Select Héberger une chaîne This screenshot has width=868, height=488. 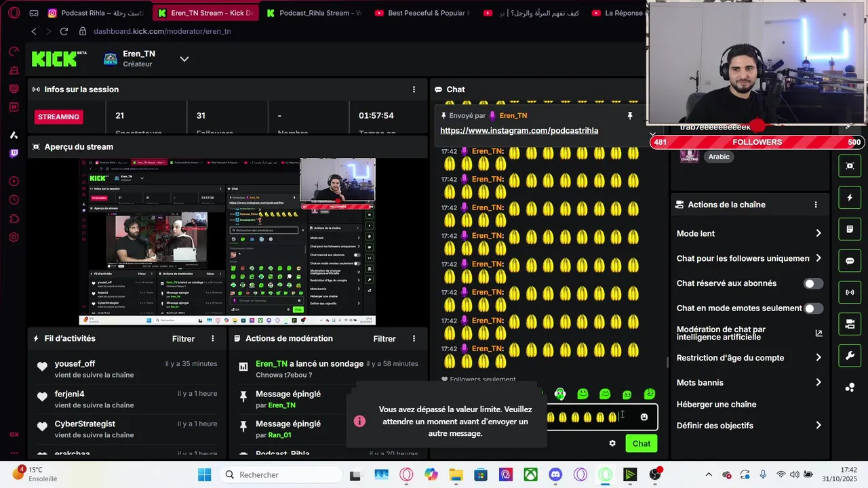tap(716, 405)
